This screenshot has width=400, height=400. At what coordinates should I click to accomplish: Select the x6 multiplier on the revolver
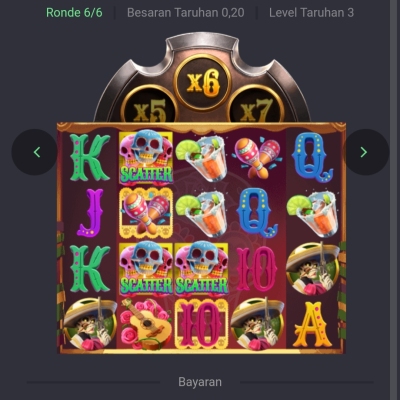click(202, 82)
